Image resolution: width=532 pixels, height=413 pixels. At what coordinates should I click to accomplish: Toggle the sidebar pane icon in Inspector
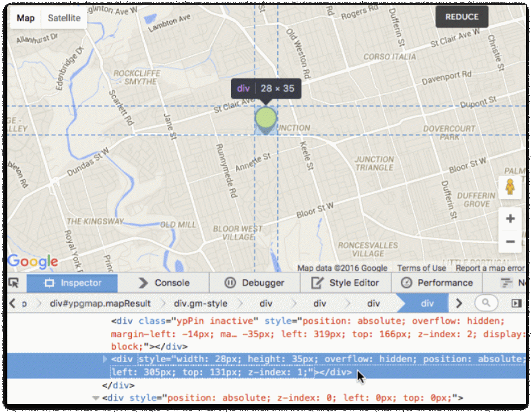[517, 303]
